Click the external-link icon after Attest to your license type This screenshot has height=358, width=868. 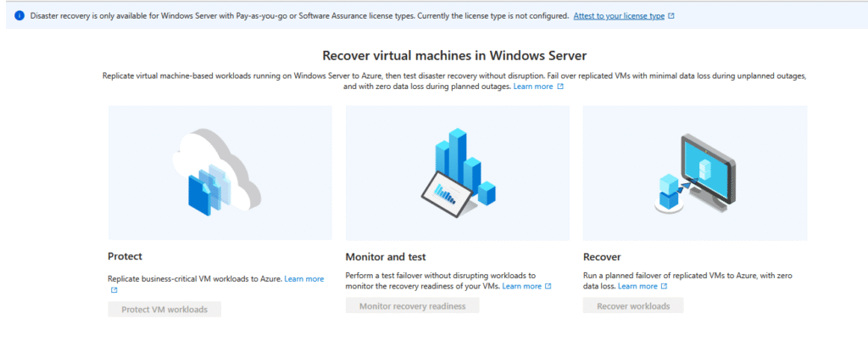[x=671, y=16]
